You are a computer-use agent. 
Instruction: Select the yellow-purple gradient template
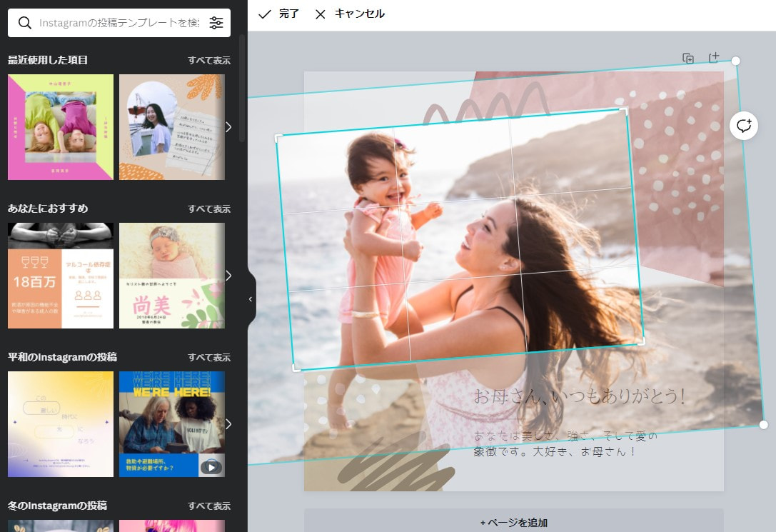(x=61, y=424)
